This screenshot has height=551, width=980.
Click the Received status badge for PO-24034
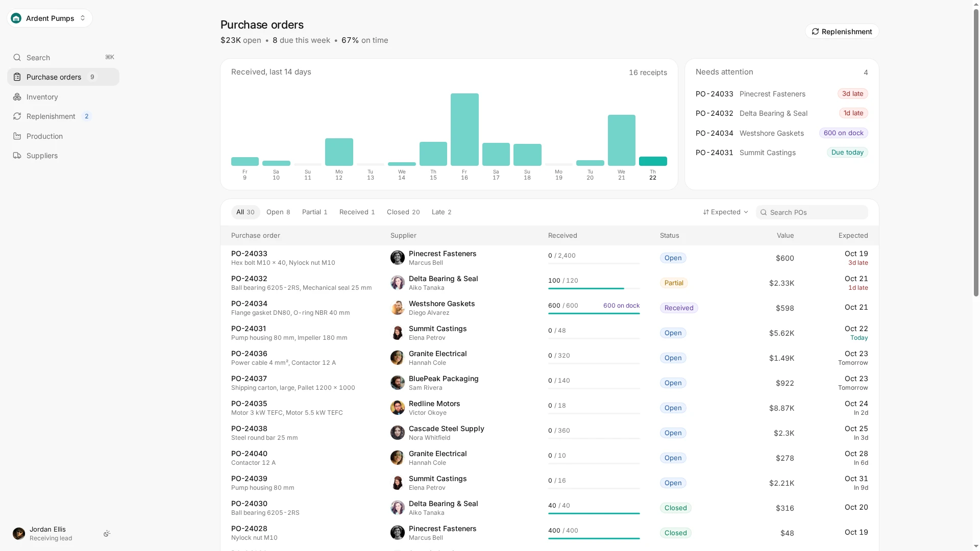[679, 308]
